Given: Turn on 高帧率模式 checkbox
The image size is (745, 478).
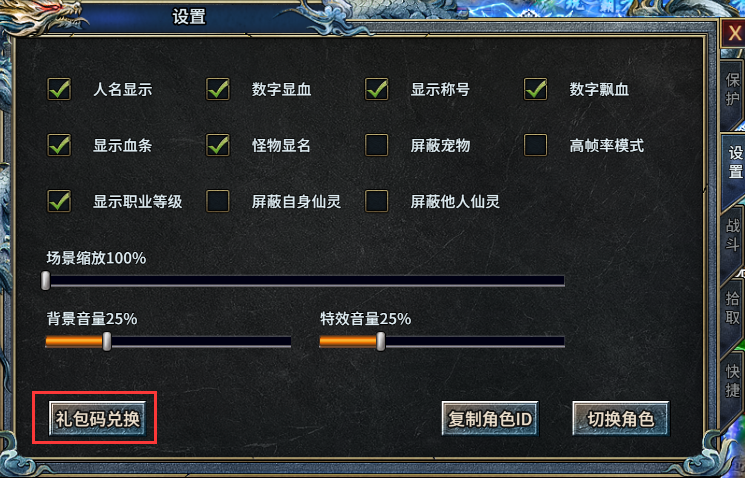Looking at the screenshot, I should 535,145.
